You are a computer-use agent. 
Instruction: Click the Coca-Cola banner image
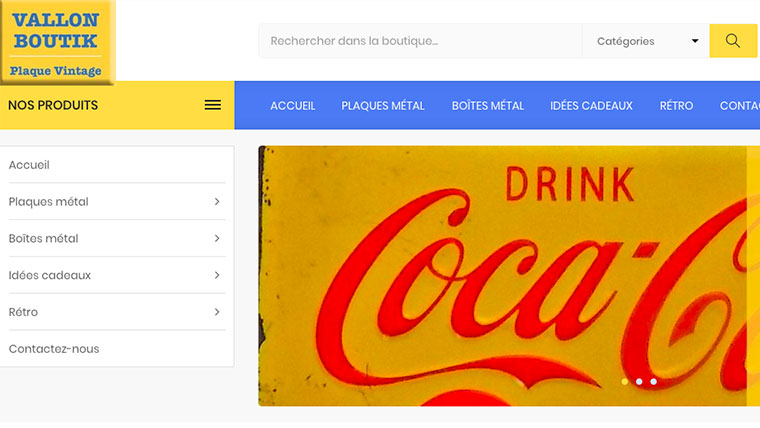(x=509, y=276)
